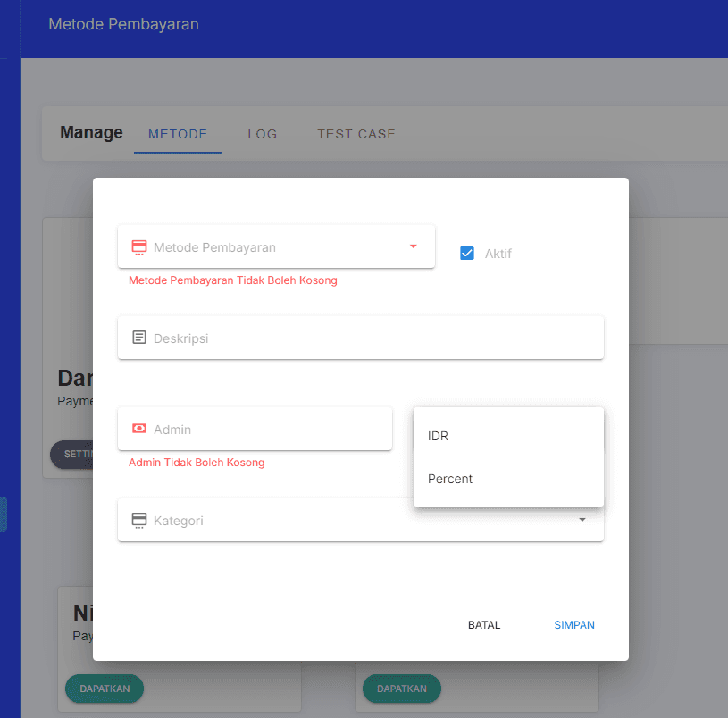The image size is (728, 718).
Task: Click the card icon in Kategori field
Action: 138,520
